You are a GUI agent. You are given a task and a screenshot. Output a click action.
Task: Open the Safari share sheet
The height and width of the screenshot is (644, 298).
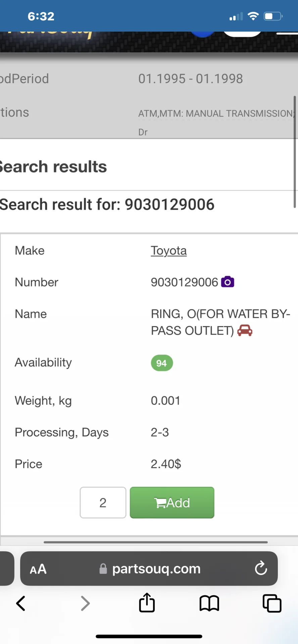coord(147,603)
